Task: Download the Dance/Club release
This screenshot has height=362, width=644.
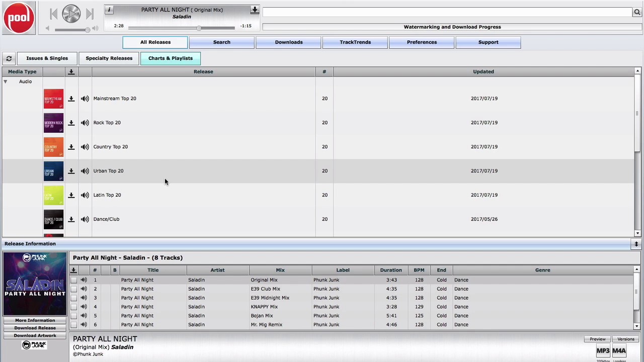Action: (71, 219)
